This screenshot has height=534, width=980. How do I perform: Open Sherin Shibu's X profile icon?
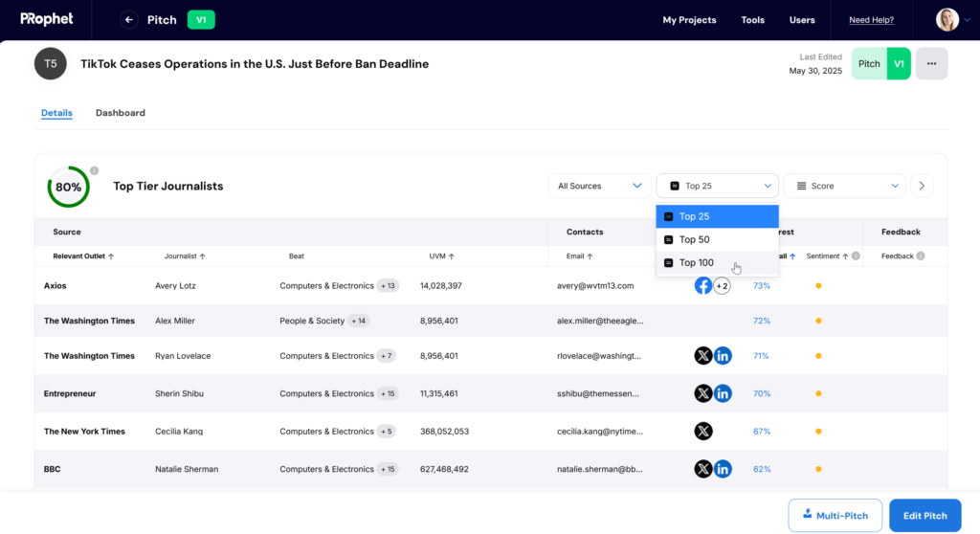click(703, 393)
